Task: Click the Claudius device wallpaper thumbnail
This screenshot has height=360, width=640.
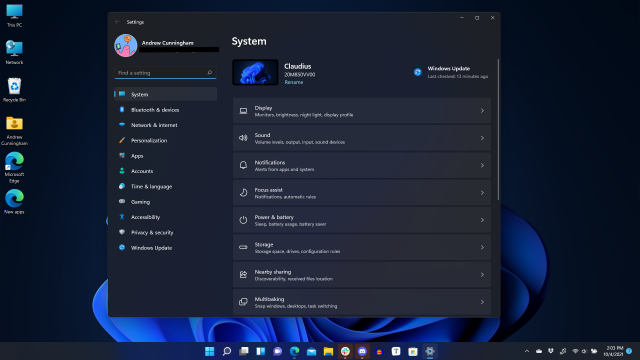Action: click(x=255, y=72)
